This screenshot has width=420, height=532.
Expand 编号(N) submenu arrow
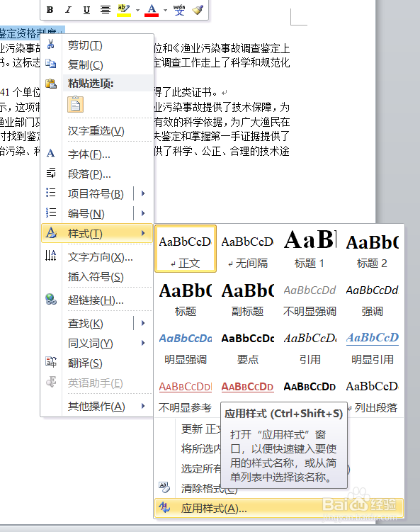pos(143,213)
